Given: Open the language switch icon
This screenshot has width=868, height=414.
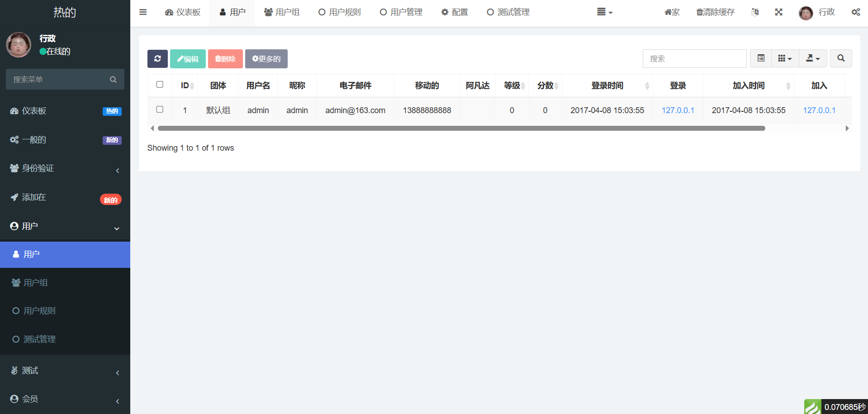Looking at the screenshot, I should point(755,12).
